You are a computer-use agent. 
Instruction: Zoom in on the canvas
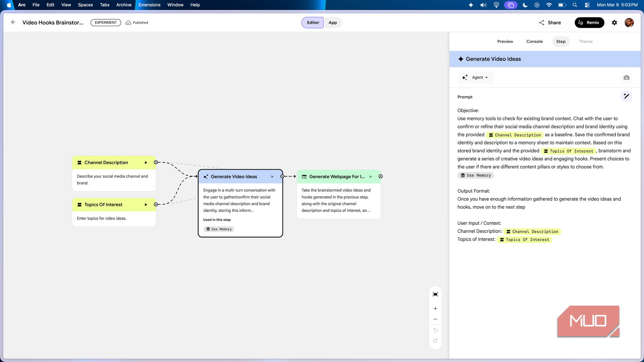click(435, 308)
